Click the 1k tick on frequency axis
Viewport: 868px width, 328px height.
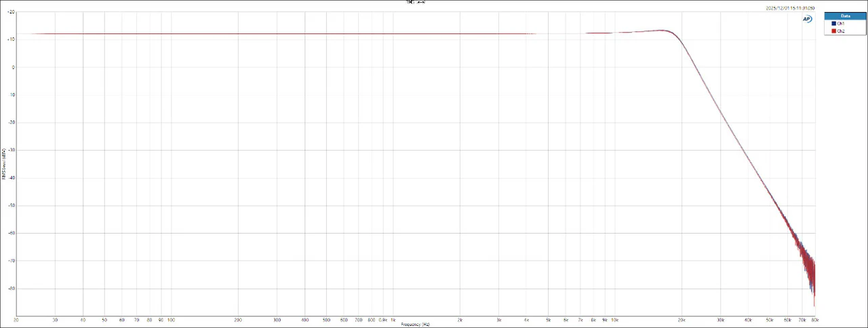coord(393,319)
